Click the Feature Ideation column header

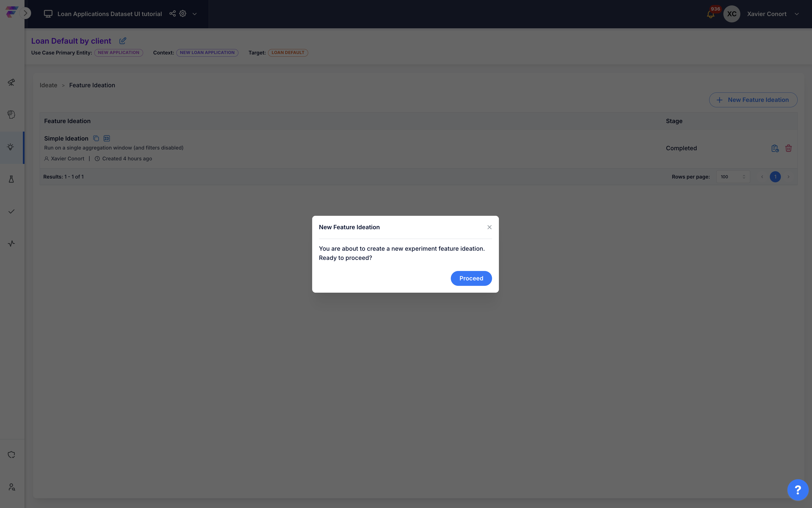67,121
